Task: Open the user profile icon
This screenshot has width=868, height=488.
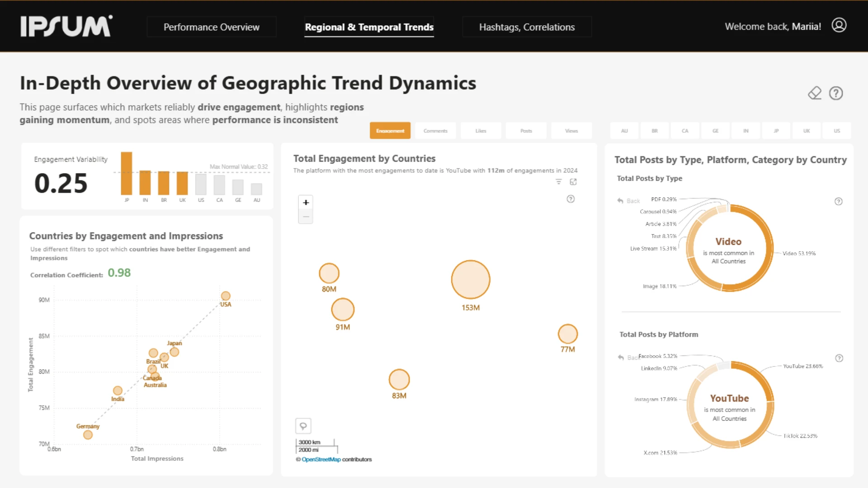Action: [839, 25]
